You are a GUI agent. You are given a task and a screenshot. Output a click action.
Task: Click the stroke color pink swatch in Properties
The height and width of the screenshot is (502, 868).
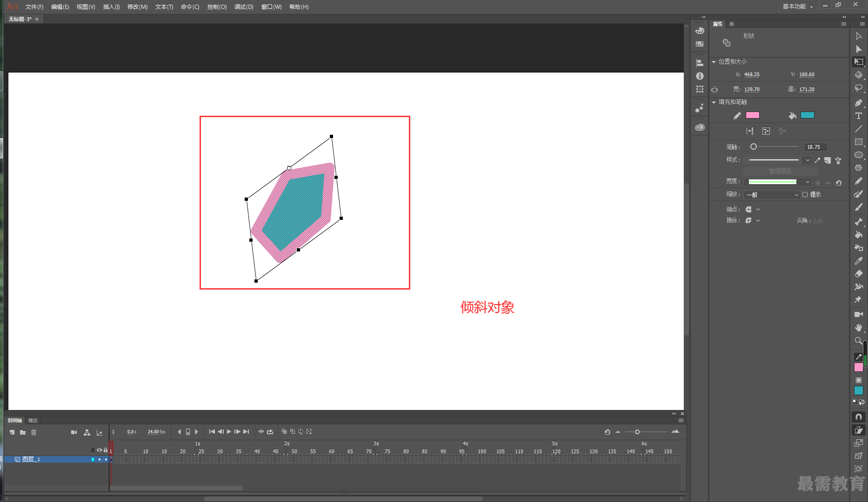(x=753, y=115)
